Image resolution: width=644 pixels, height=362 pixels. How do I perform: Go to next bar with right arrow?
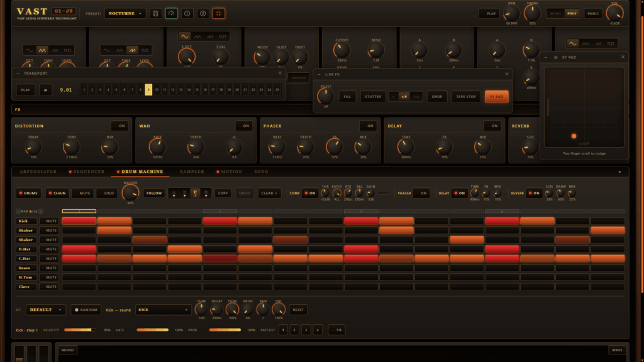point(40,211)
